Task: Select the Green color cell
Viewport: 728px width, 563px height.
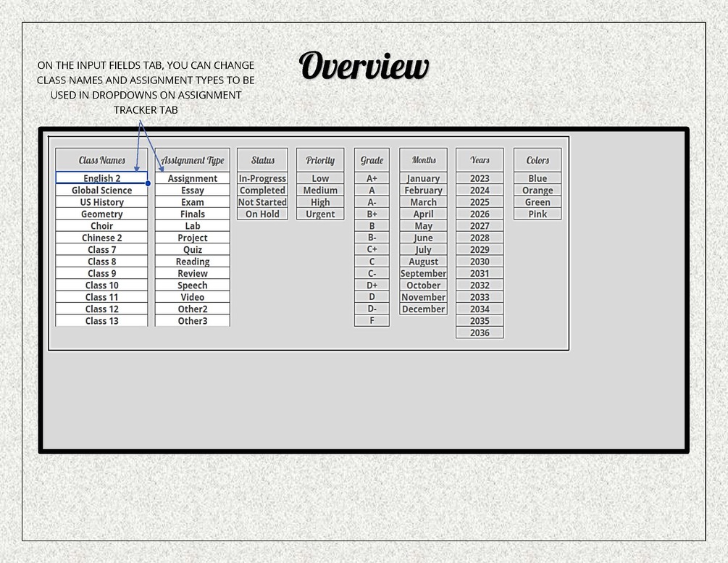Action: [537, 202]
